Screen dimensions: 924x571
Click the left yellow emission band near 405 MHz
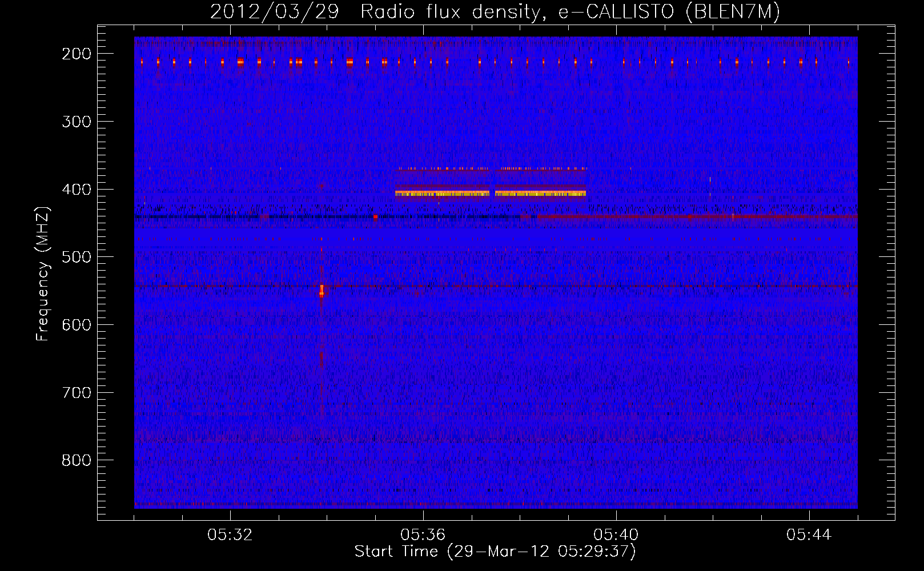[442, 194]
